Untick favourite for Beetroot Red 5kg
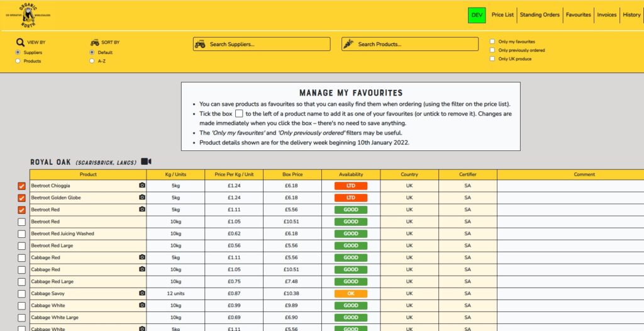Image resolution: width=644 pixels, height=331 pixels. [22, 210]
